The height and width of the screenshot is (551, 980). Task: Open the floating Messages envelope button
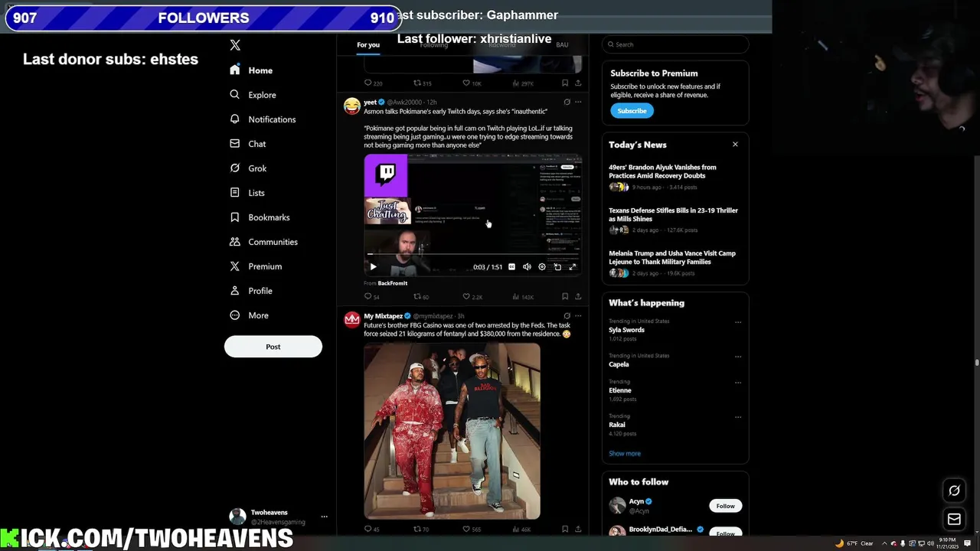(x=954, y=520)
